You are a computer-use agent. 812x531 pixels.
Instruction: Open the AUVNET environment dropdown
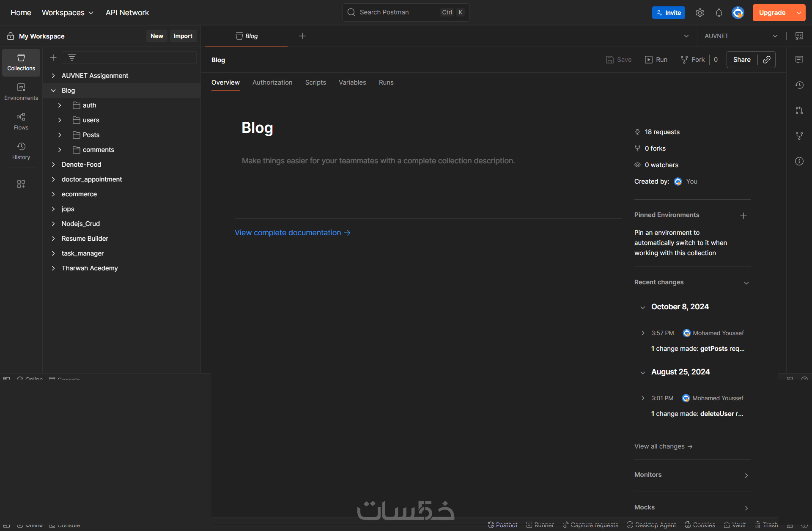click(x=741, y=36)
